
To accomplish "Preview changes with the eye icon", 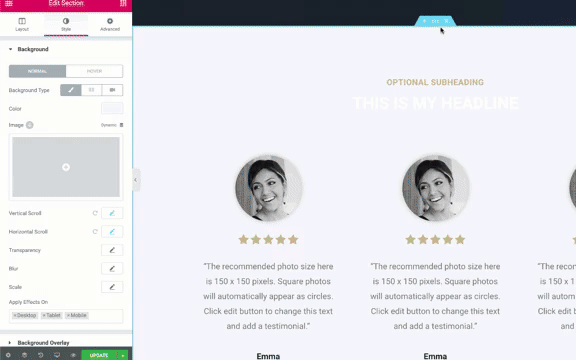I will coord(73,355).
